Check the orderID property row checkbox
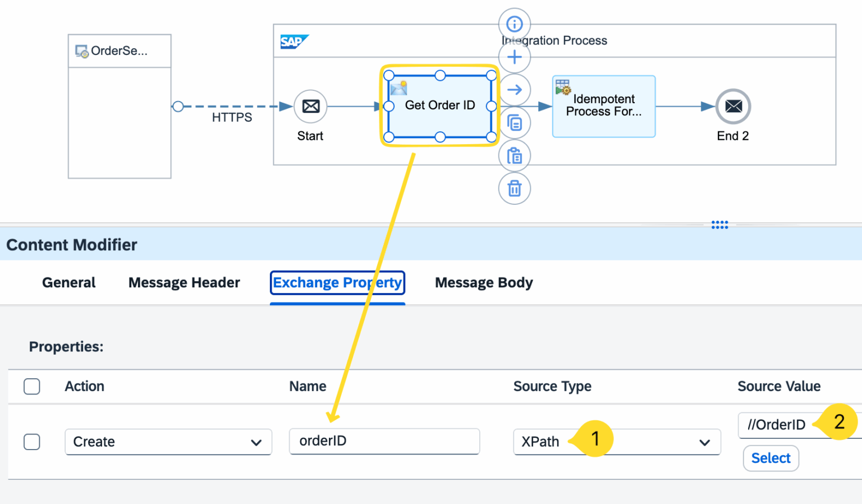862x504 pixels. click(32, 442)
